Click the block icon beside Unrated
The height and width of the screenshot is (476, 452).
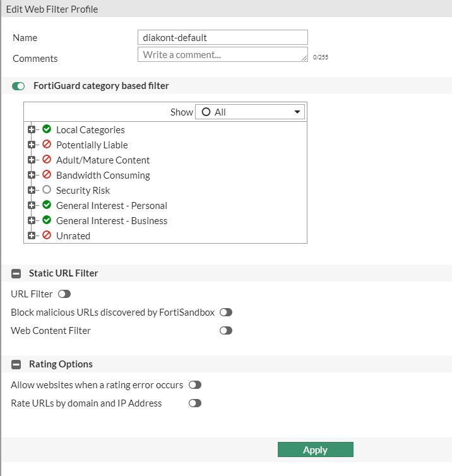[47, 235]
